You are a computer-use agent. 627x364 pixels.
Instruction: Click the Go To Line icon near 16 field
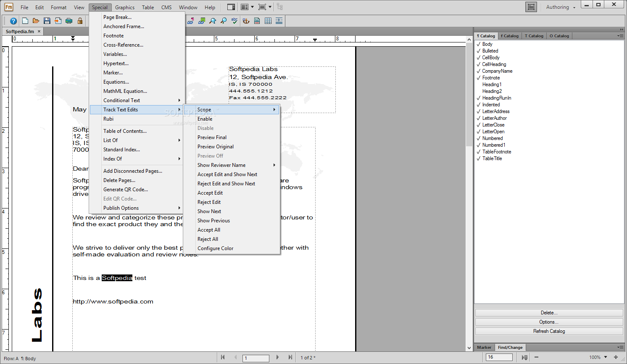pos(524,357)
